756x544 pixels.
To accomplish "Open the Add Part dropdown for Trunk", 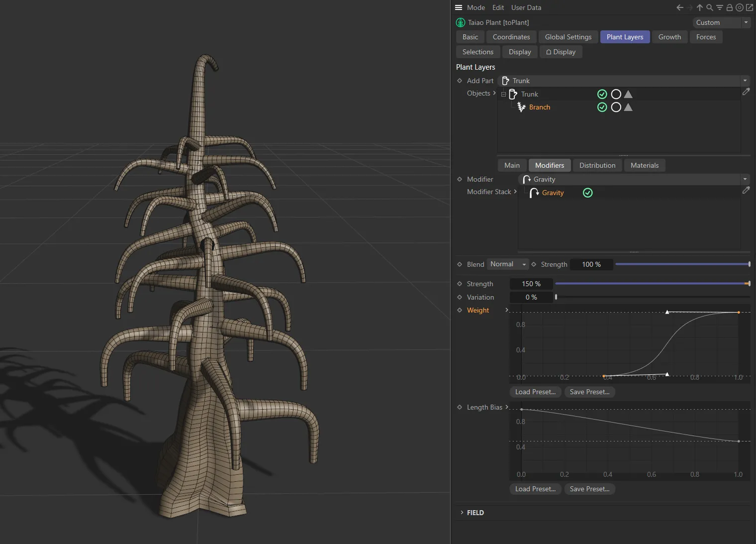I will 745,80.
